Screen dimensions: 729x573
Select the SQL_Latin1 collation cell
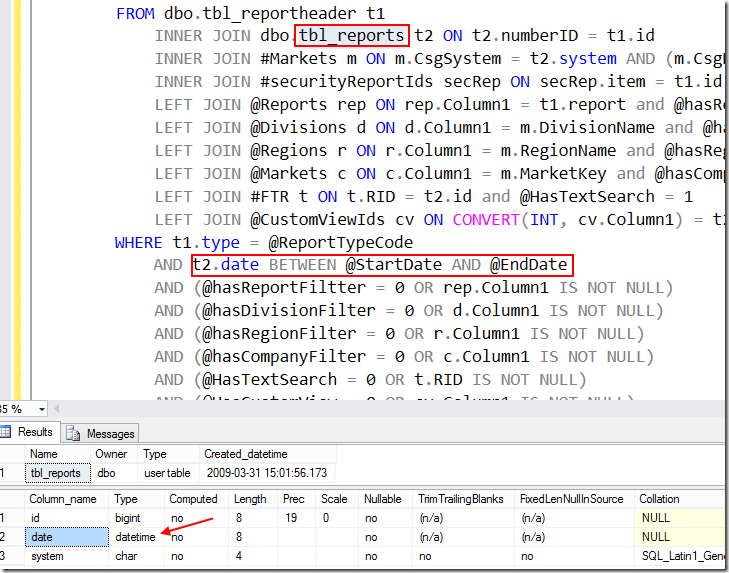pos(680,556)
